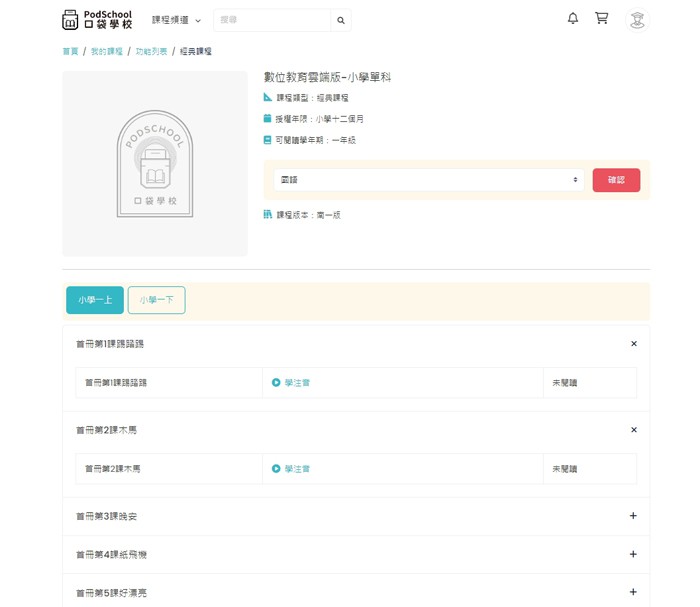Expand the 首冊第3課晚安 section
The image size is (700, 607).
[633, 516]
